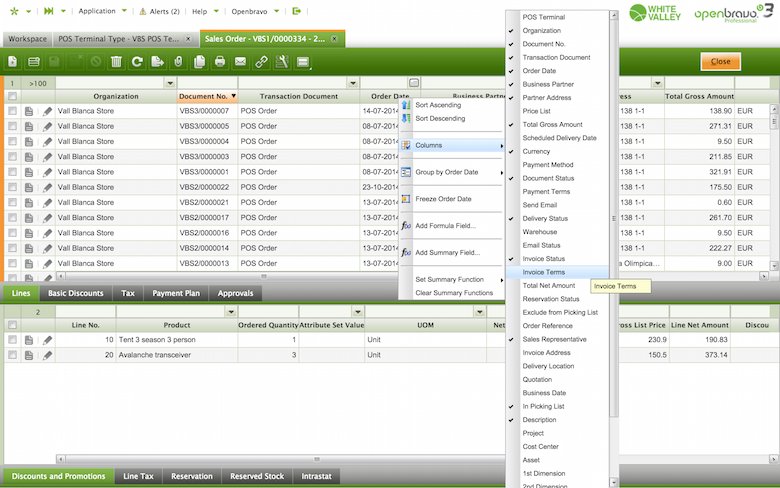Select Invoice Terms in the columns list
Viewport: 780px width, 488px height.
click(543, 272)
